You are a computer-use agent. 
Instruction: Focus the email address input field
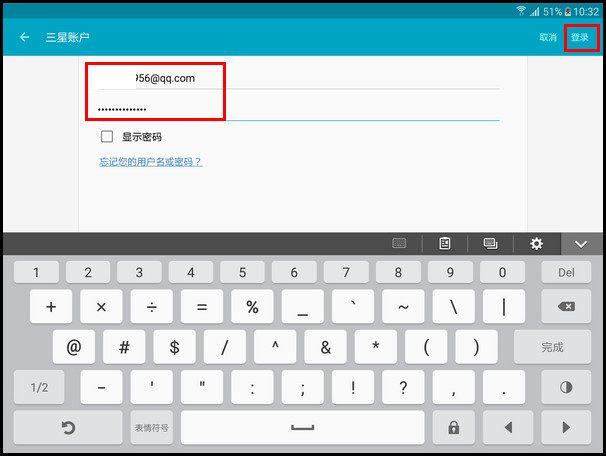[298, 78]
